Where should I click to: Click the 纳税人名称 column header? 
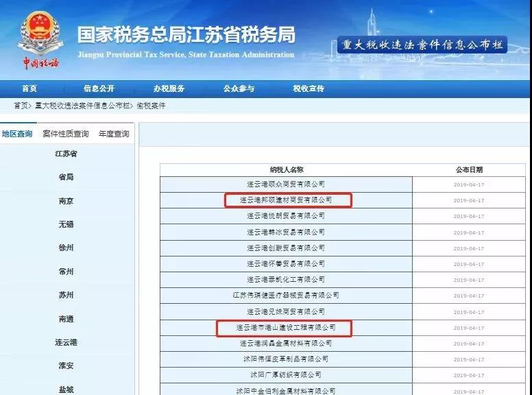[286, 169]
